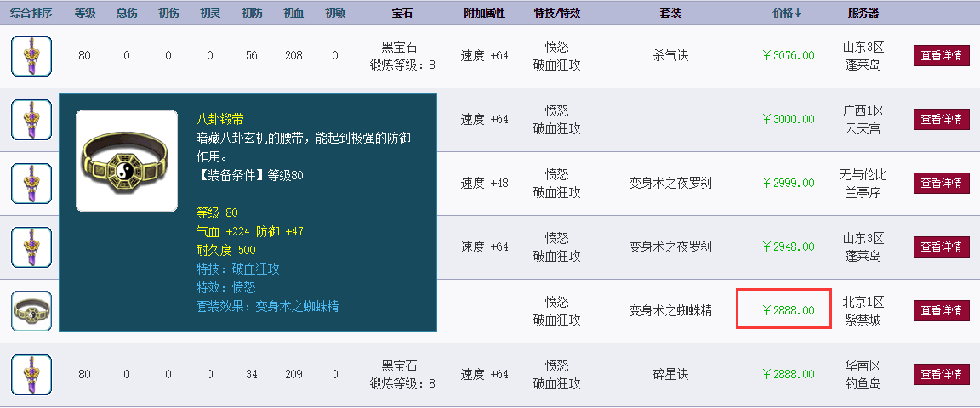This screenshot has height=408, width=980.
Task: Click 八卦锻带 title in tooltip
Action: 220,119
